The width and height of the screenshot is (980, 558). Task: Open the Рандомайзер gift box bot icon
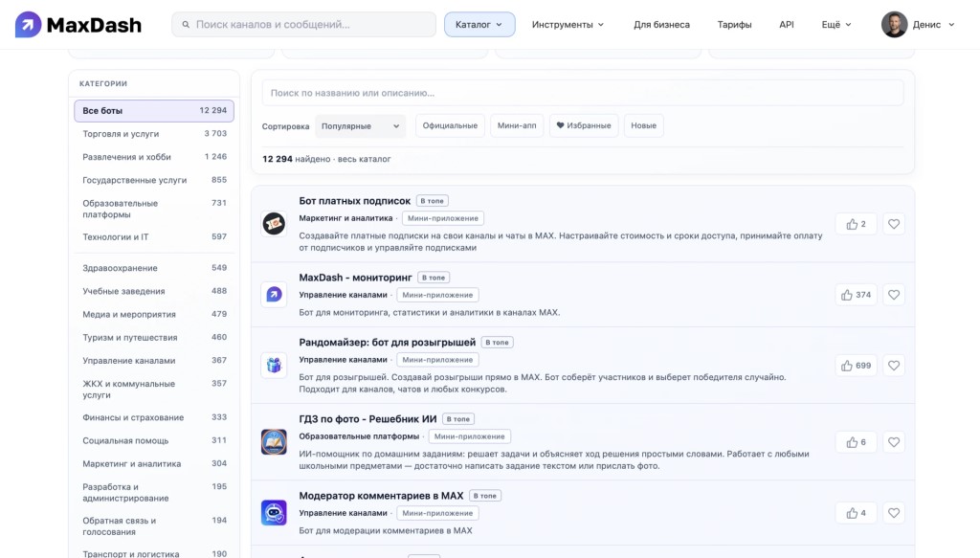pos(274,366)
